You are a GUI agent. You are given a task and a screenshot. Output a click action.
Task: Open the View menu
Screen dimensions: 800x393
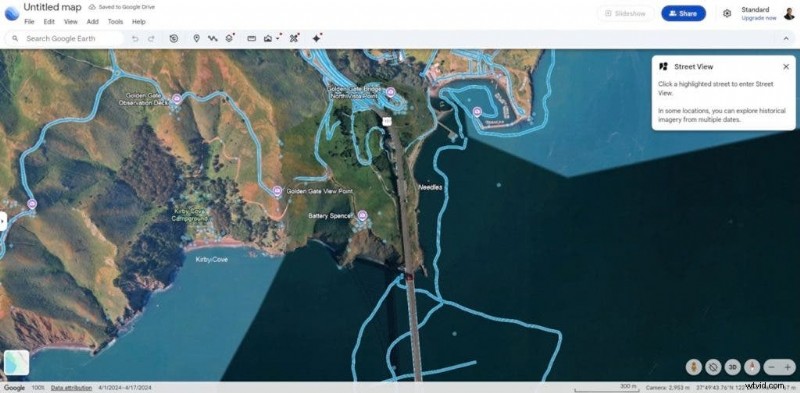point(70,22)
